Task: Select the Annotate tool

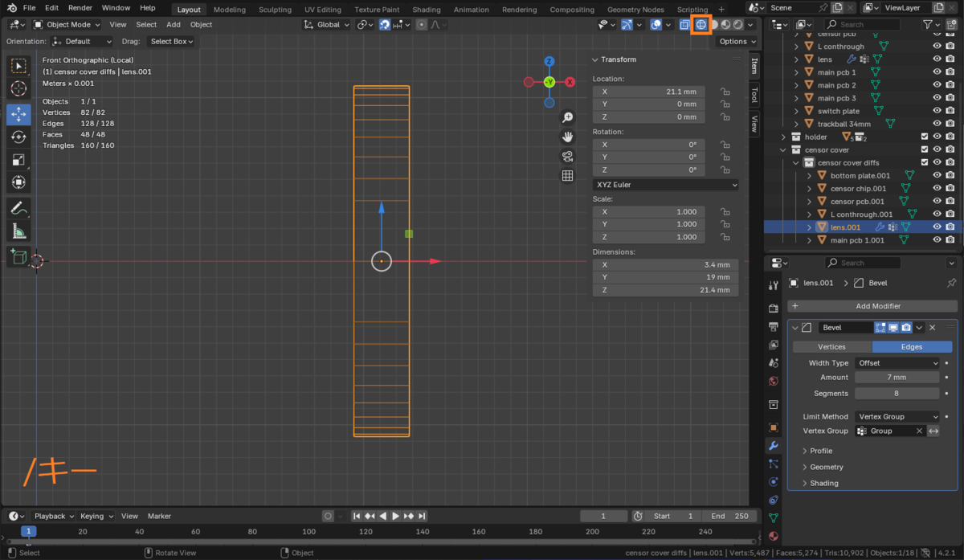Action: [x=18, y=208]
